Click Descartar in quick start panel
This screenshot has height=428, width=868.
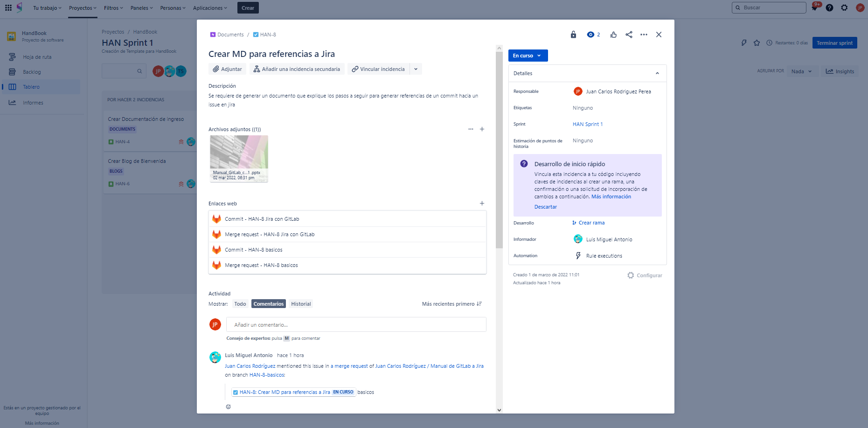coord(546,207)
